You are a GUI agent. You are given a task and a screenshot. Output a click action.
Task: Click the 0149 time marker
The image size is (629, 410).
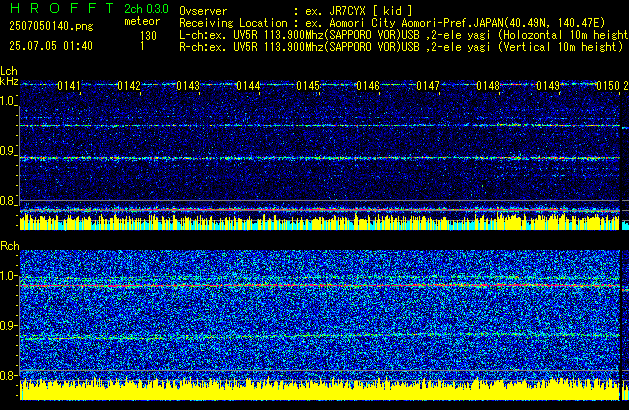tap(548, 86)
